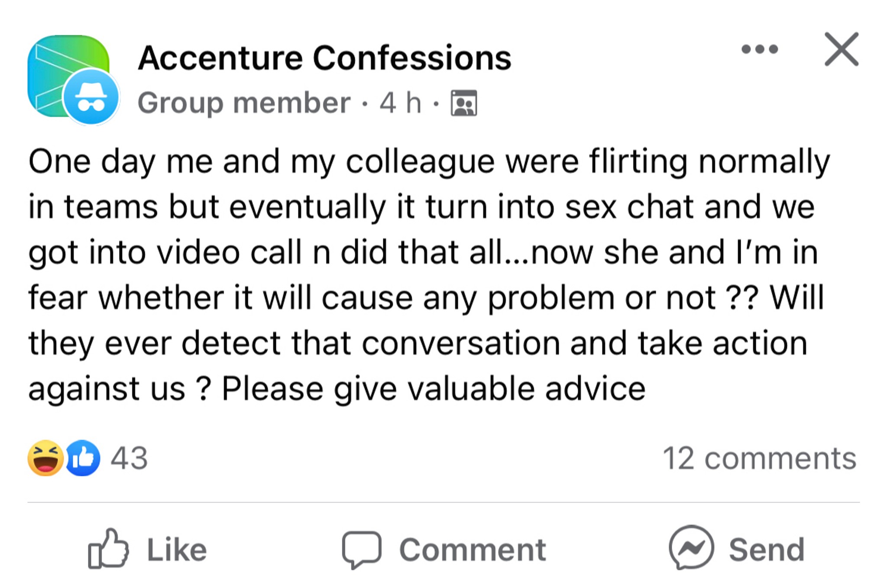View the 43 reactions count

129,458
